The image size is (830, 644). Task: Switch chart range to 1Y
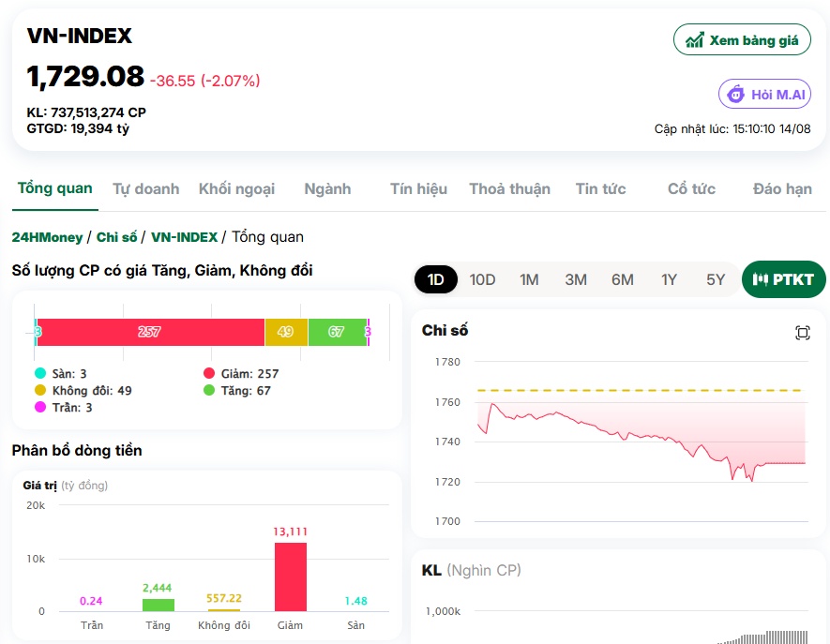(669, 279)
